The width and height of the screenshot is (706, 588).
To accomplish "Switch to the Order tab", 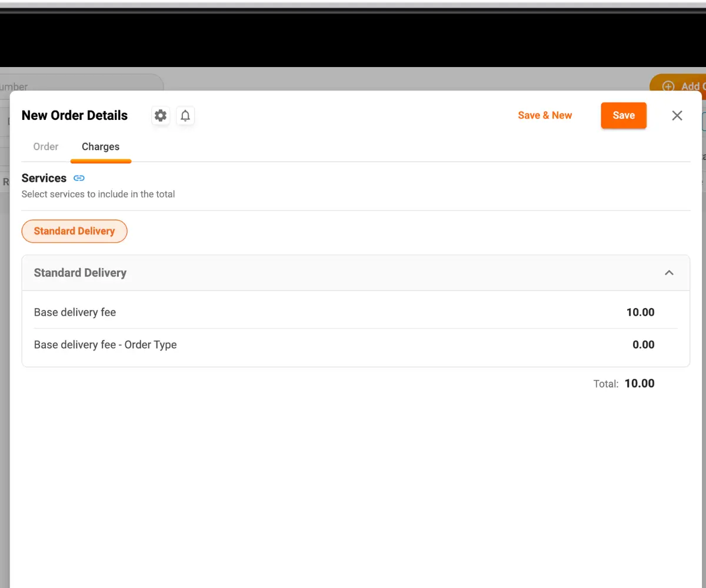I will [x=46, y=147].
